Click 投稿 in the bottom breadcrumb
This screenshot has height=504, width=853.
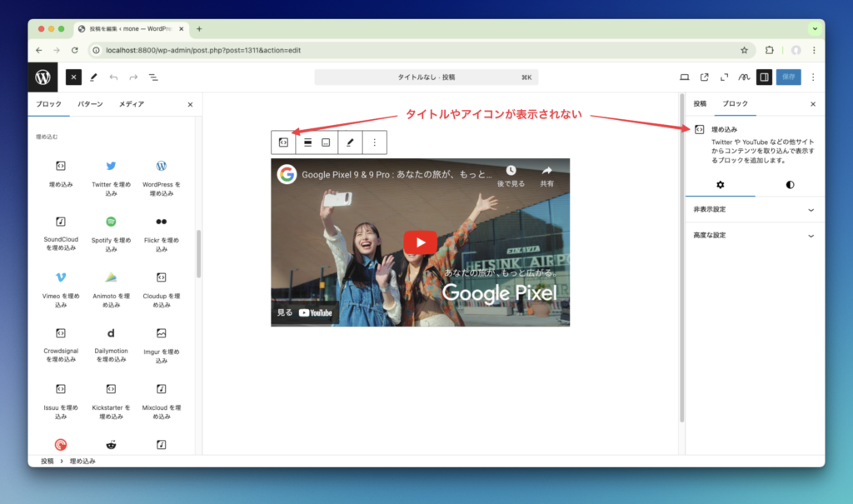pyautogui.click(x=47, y=461)
